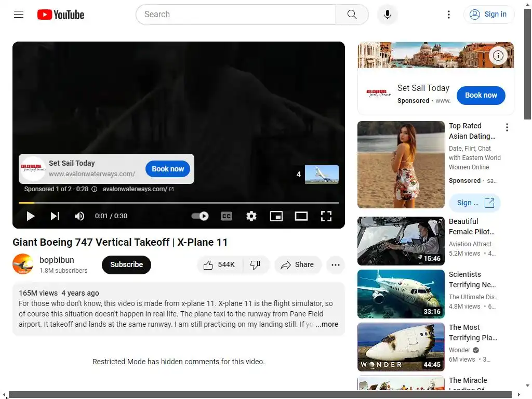Image resolution: width=532 pixels, height=399 pixels.
Task: Play the video
Action: [x=31, y=216]
